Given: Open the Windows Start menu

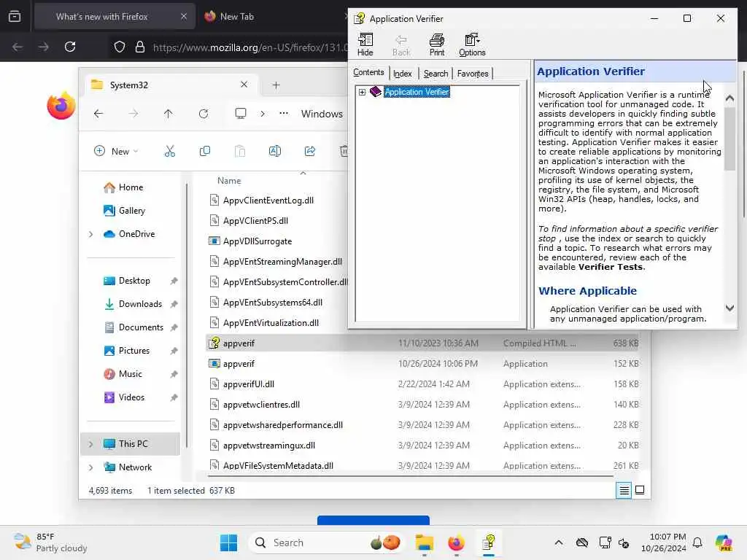Looking at the screenshot, I should (x=228, y=542).
